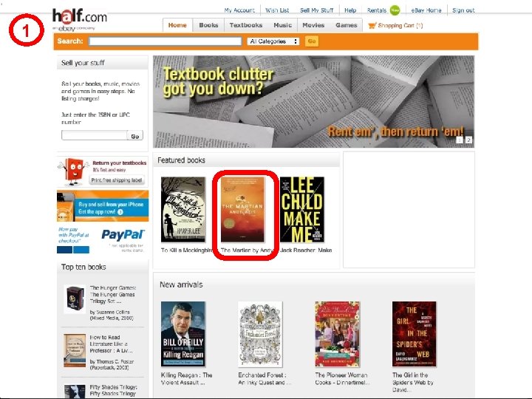
Task: Open the Wish List link
Action: [277, 10]
